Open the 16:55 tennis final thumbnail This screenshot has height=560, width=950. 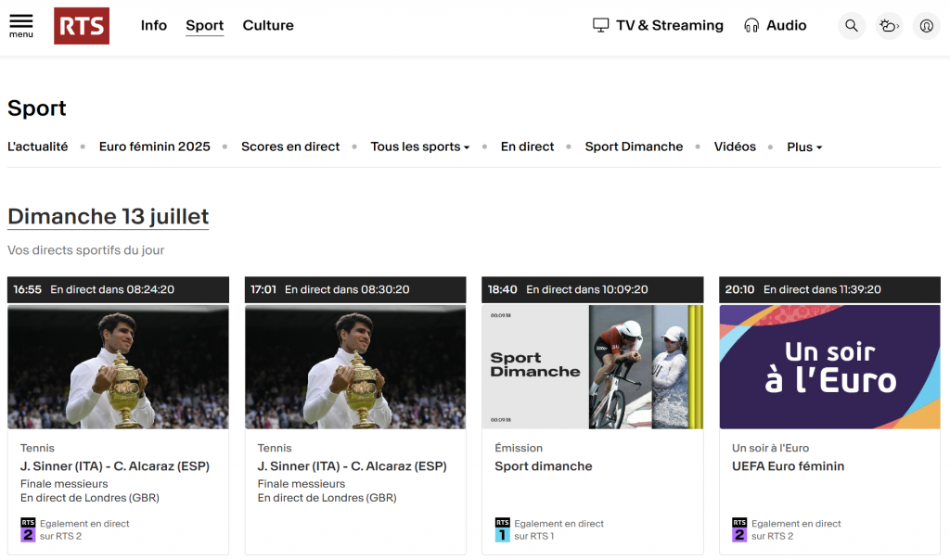118,367
